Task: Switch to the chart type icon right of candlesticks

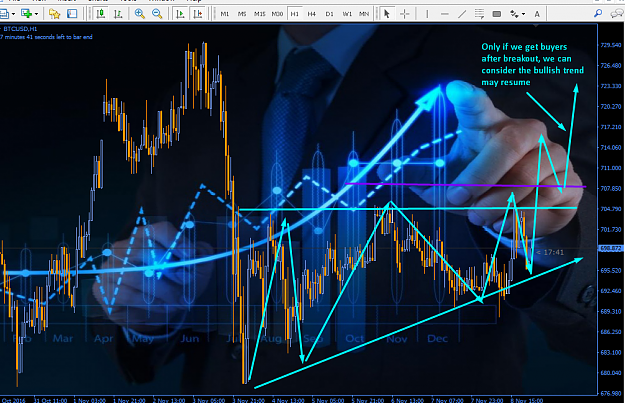Action: coord(118,14)
